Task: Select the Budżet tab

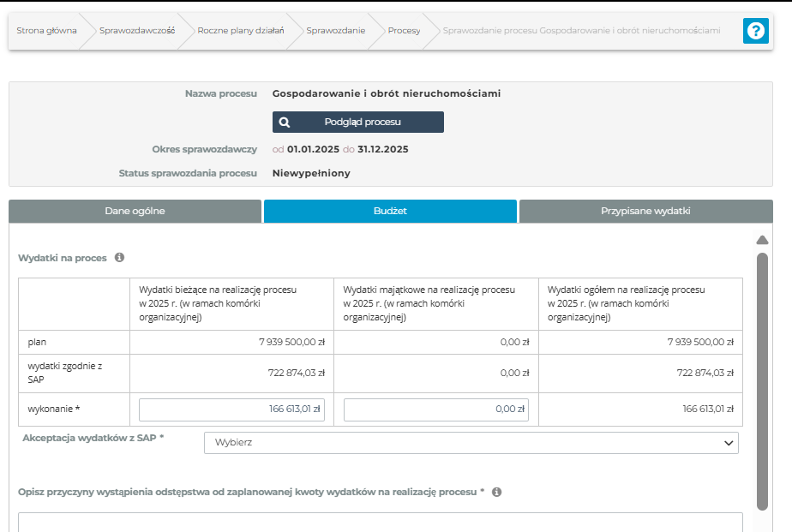Action: point(390,211)
